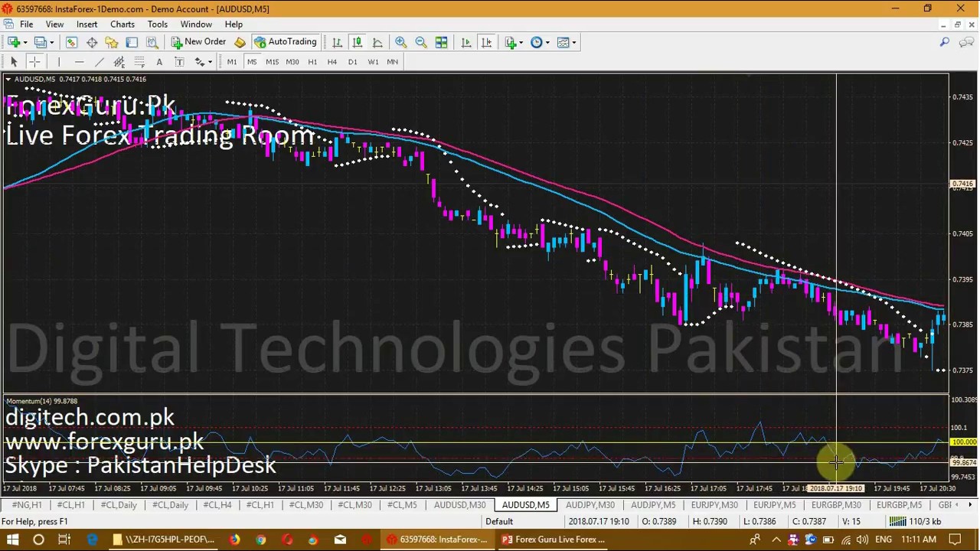Open the Data Window crosshair icon
The width and height of the screenshot is (980, 551).
pos(91,42)
